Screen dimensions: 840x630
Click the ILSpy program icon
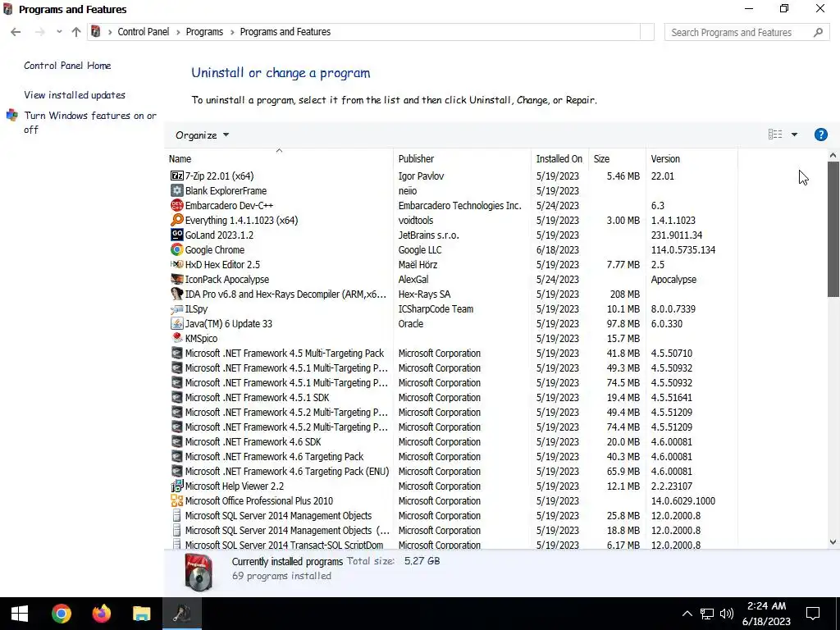[177, 309]
